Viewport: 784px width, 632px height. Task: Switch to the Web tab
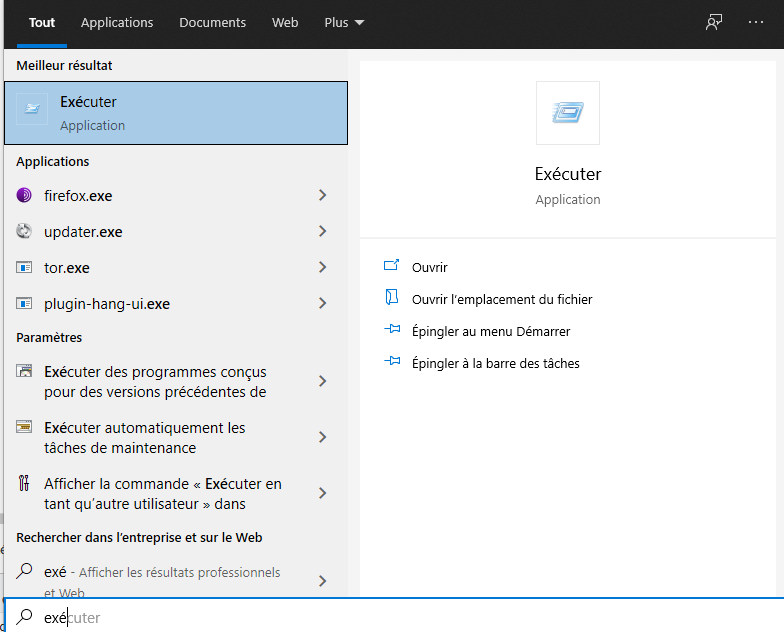[x=285, y=22]
